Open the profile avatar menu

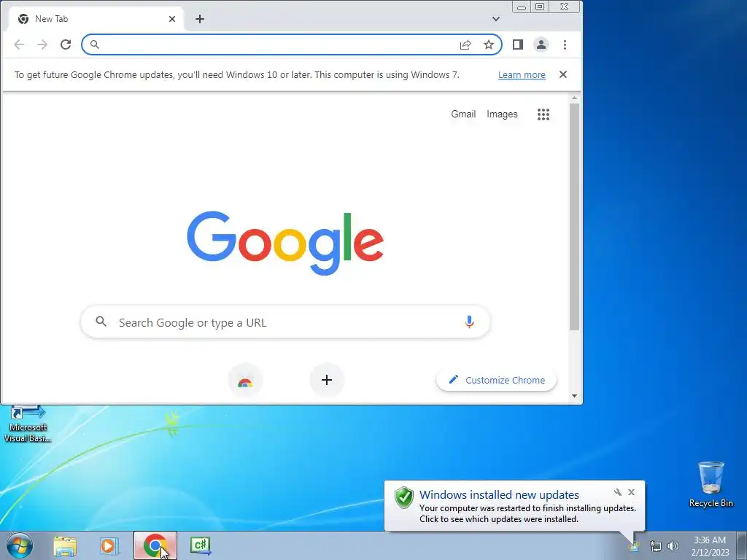tap(541, 44)
